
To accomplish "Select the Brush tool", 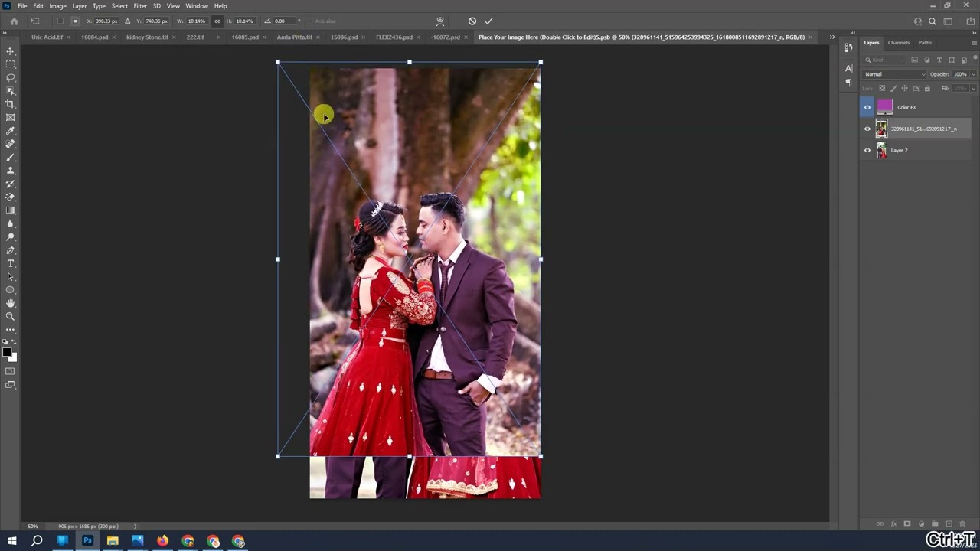I will [10, 157].
